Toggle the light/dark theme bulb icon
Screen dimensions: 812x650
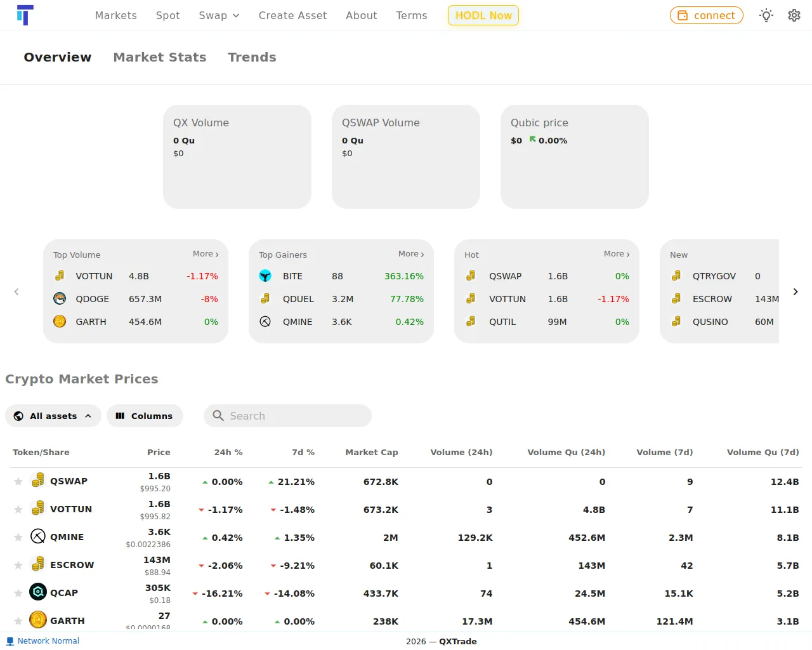coord(766,15)
